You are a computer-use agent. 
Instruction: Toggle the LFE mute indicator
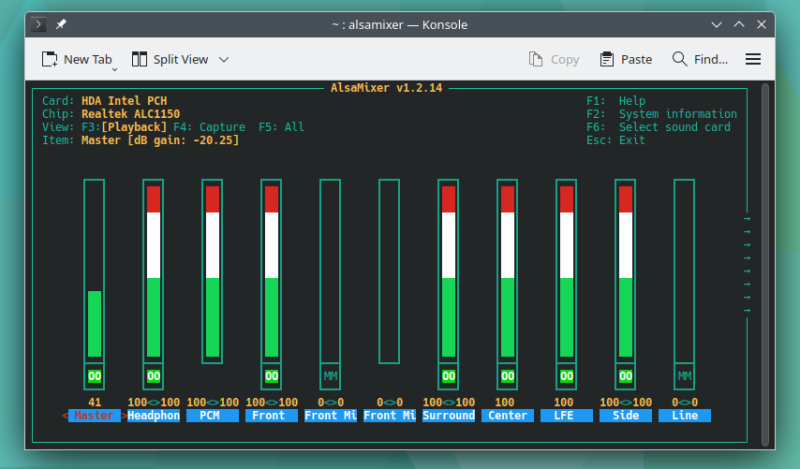click(566, 376)
